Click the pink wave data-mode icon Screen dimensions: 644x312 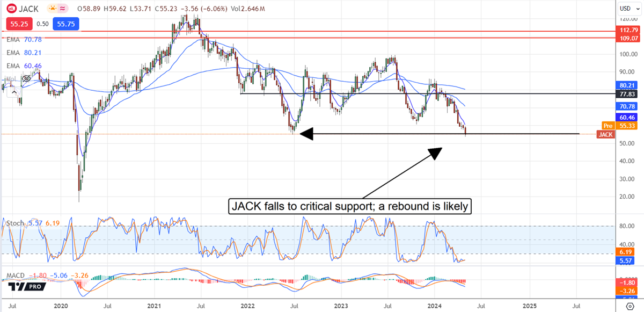pos(62,9)
